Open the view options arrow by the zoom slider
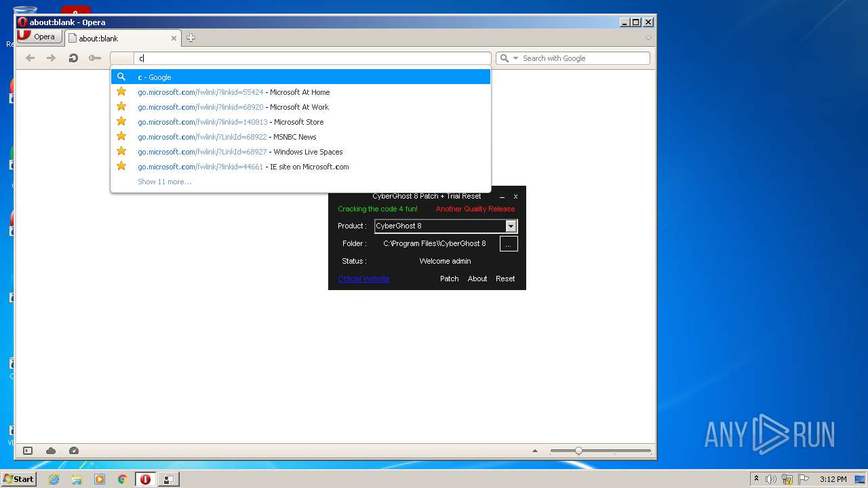Viewport: 868px width, 488px height. coord(535,451)
